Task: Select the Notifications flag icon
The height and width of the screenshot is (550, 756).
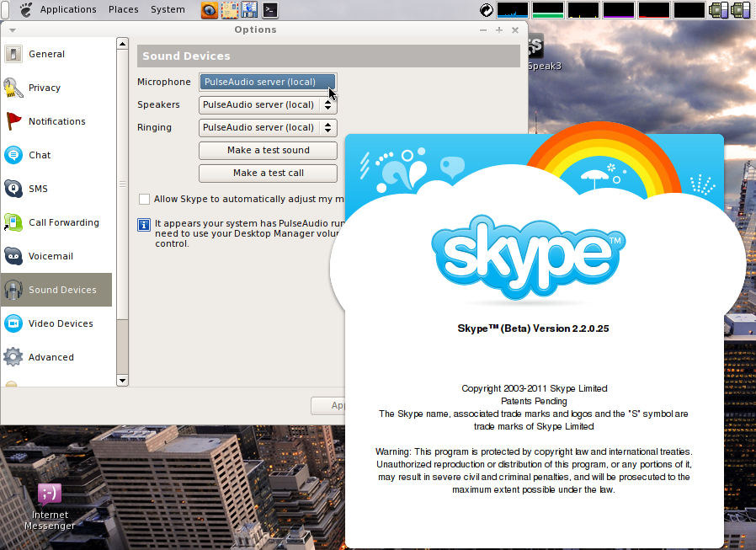Action: click(13, 121)
